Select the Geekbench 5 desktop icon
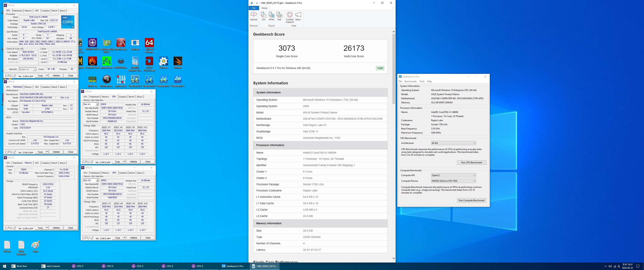The image size is (644, 270). 163,81
